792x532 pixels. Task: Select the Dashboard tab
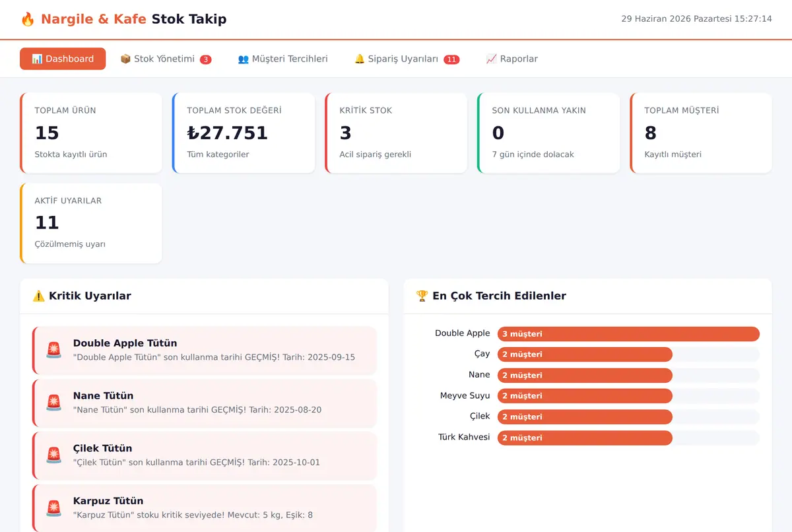pyautogui.click(x=63, y=59)
